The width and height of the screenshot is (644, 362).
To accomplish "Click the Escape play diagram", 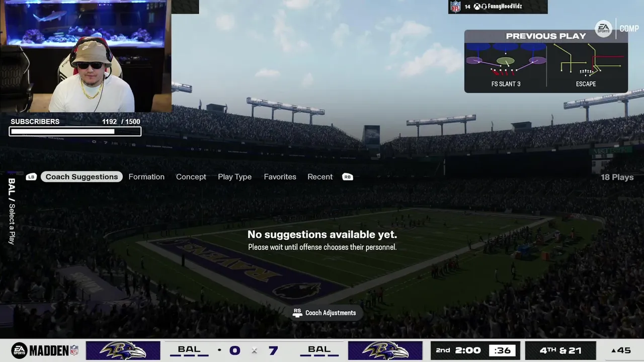I will point(586,65).
